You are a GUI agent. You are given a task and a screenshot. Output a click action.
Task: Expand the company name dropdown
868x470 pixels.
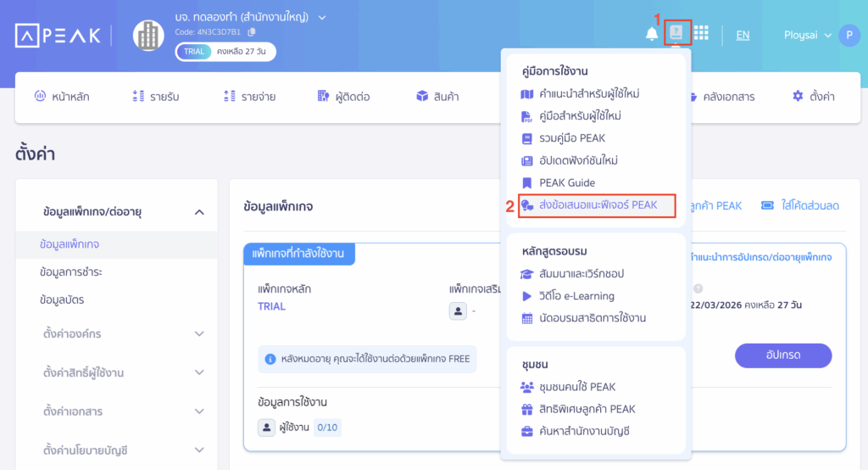[x=322, y=17]
